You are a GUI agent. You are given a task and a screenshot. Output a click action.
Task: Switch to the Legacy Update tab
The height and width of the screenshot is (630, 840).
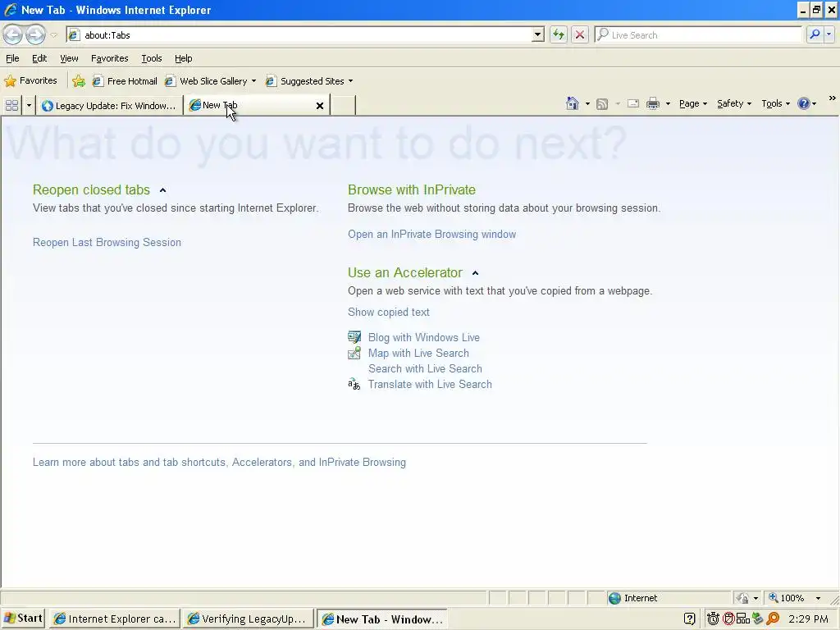(109, 106)
